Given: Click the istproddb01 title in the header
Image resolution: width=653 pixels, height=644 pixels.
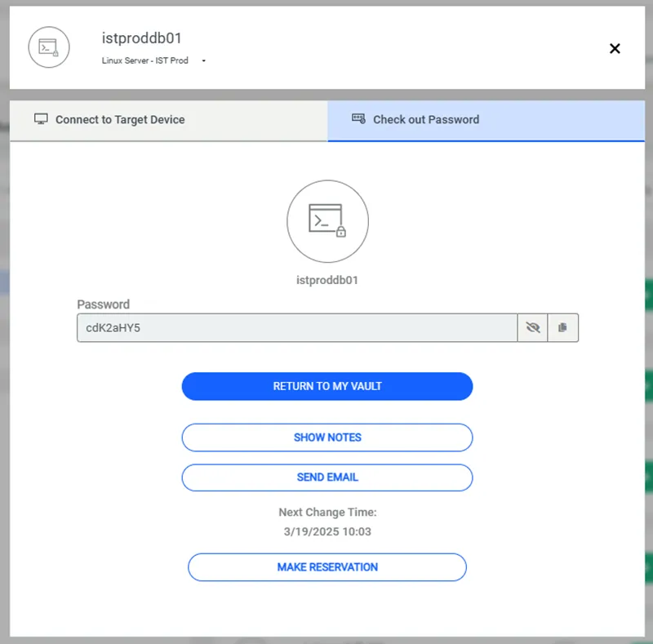Looking at the screenshot, I should [x=142, y=38].
